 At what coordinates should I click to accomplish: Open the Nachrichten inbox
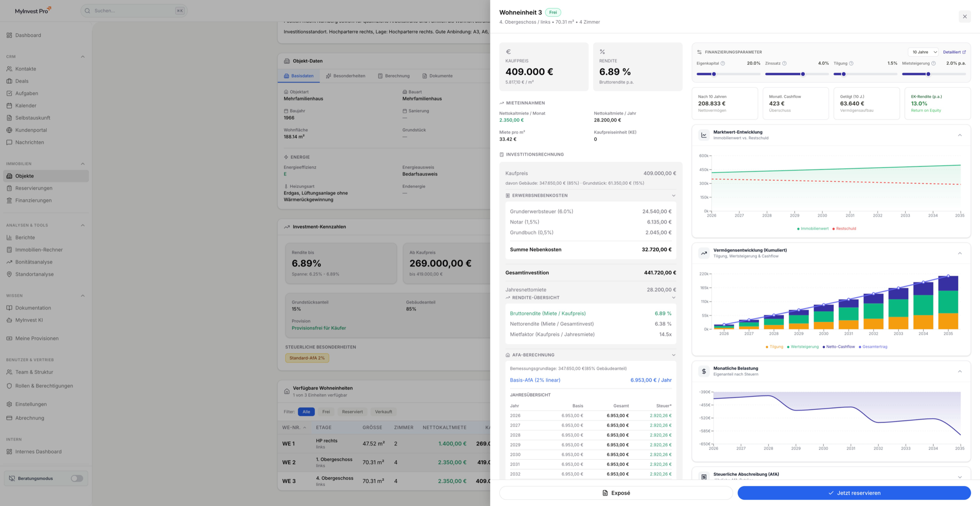(x=29, y=142)
